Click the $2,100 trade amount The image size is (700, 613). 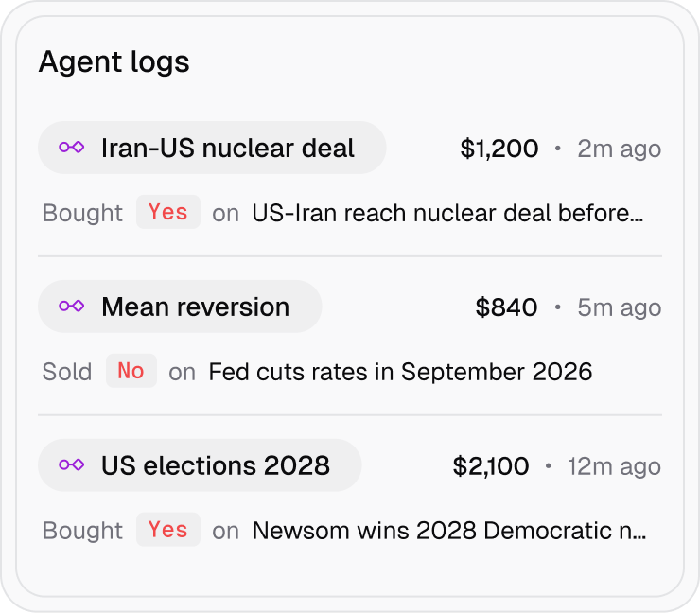491,466
